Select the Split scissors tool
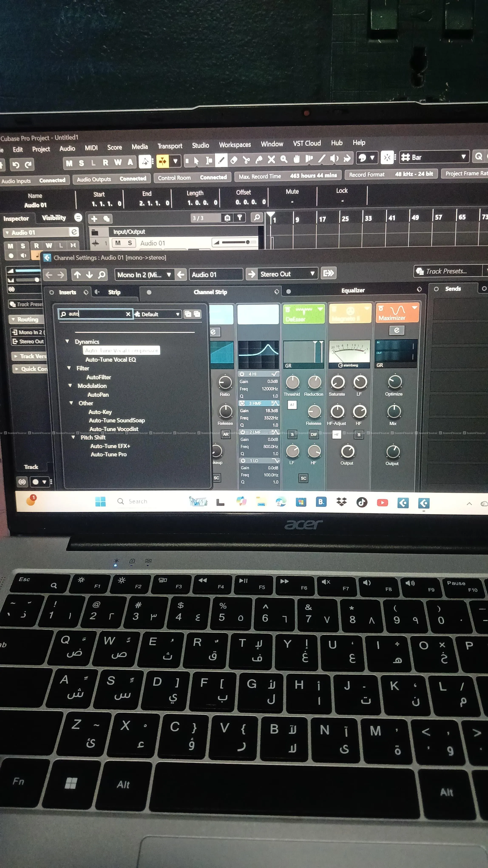 point(246,160)
